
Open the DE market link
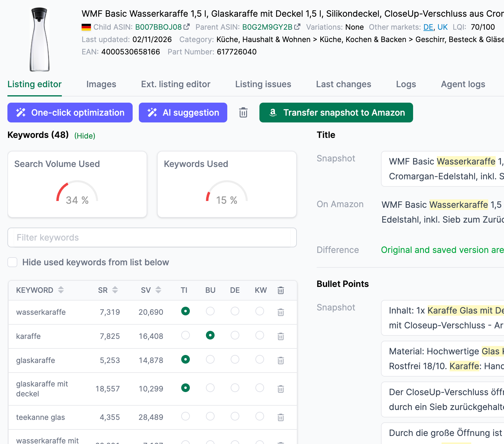pyautogui.click(x=428, y=27)
